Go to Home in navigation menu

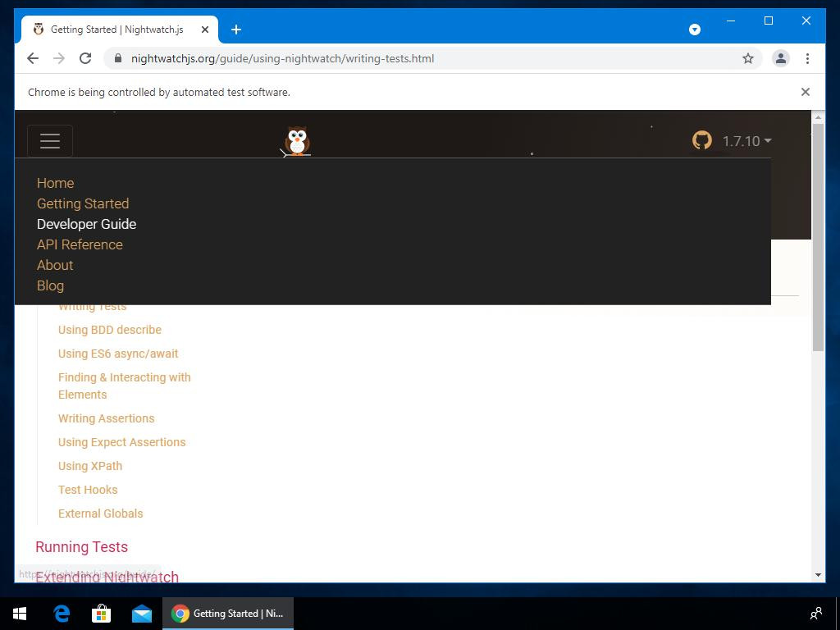(x=55, y=183)
